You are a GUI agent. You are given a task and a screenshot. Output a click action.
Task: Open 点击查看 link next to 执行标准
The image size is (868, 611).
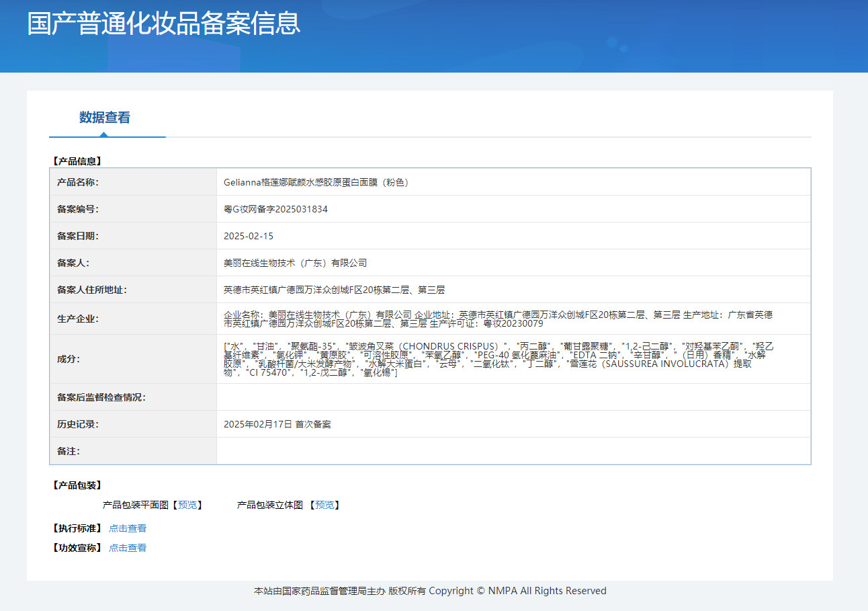pyautogui.click(x=128, y=528)
